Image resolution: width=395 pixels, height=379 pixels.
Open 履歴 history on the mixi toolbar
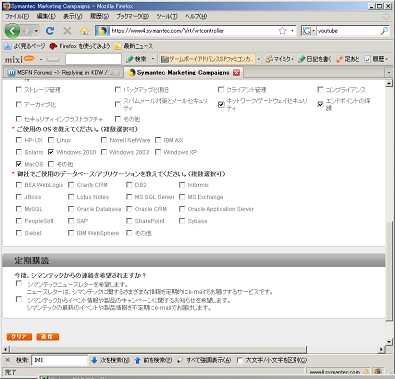[x=376, y=59]
